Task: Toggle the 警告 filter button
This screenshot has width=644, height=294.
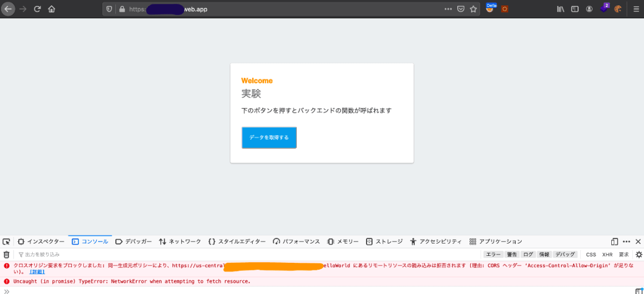Action: coord(512,255)
